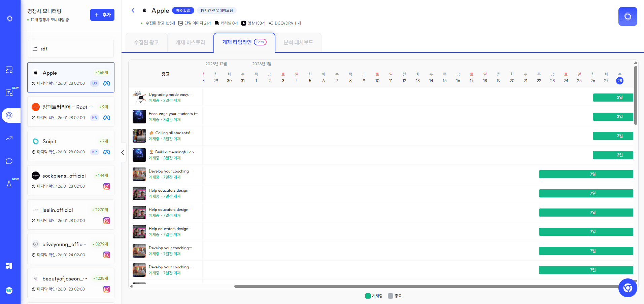Open the ad search sidebar icon
Screen dimensions: 644x304
[9, 70]
